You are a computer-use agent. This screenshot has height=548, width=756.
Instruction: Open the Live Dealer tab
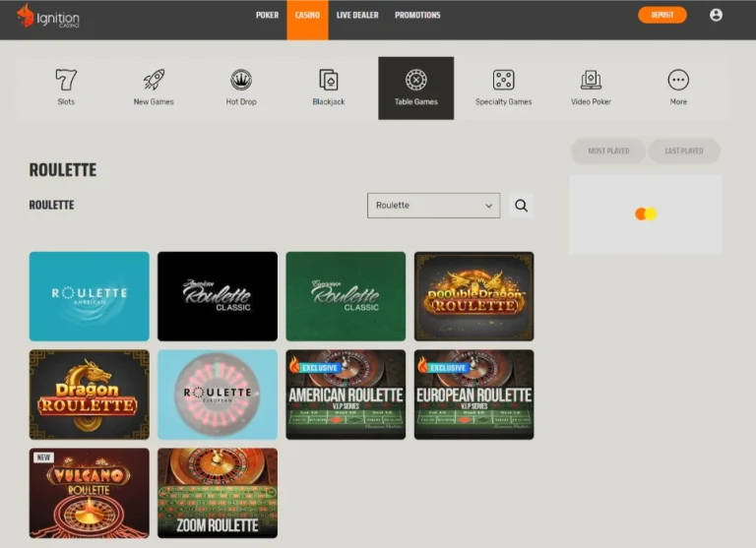(357, 15)
